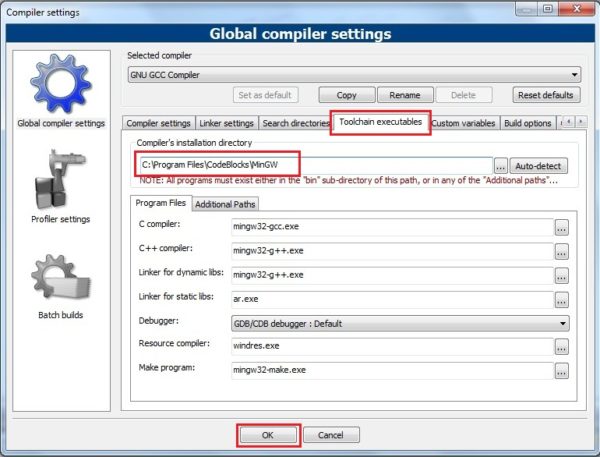Click the mingw32-make.exe make program field
Viewport: 600px width, 457px height.
[392, 370]
